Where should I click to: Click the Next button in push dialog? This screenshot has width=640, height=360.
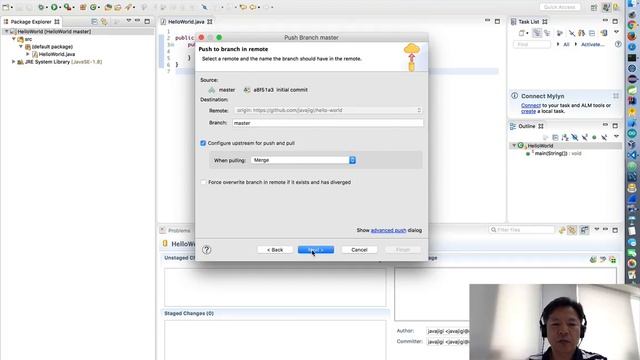[x=316, y=250]
